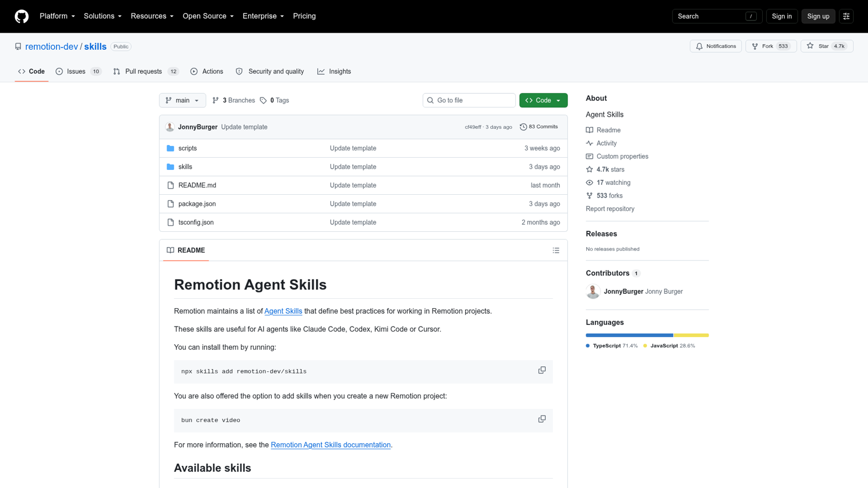Open the README outline list icon
Viewport: 868px width, 488px height.
click(556, 251)
